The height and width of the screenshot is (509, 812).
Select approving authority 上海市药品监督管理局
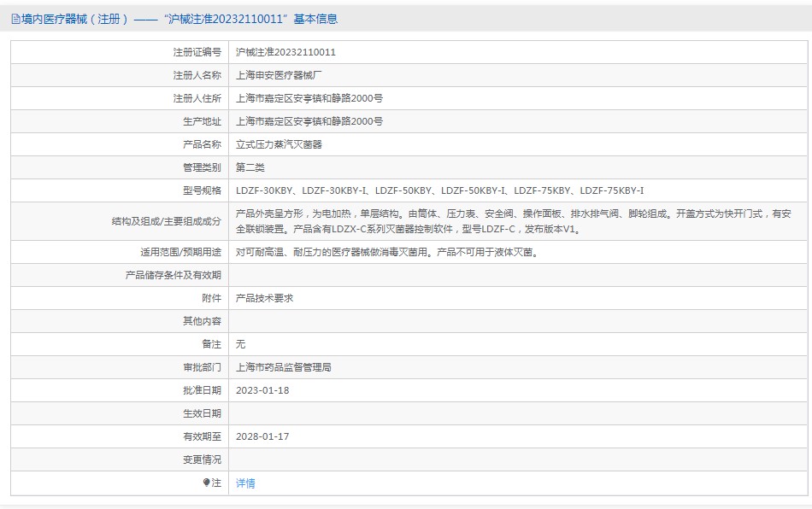283,367
